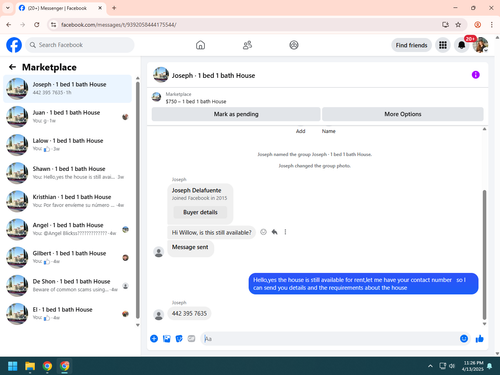Image resolution: width=500 pixels, height=375 pixels.
Task: Open the Joseph · 1 bed 1 bath House chat
Action: 67,89
